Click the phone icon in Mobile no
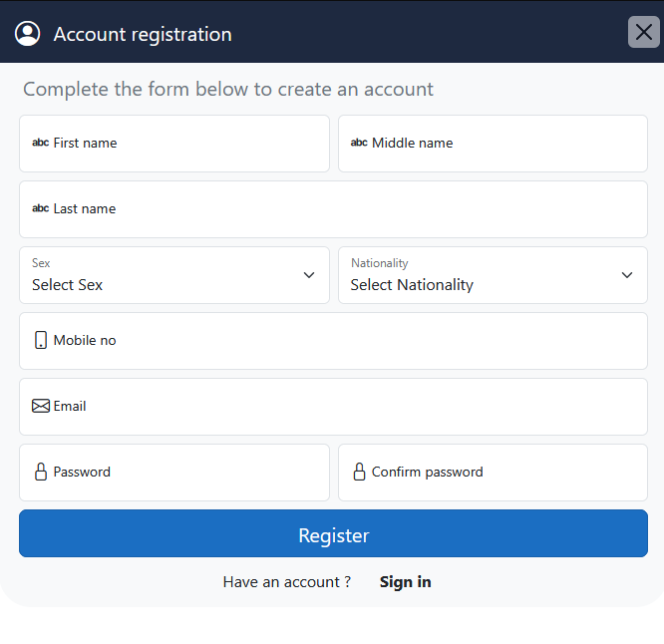 [x=41, y=340]
